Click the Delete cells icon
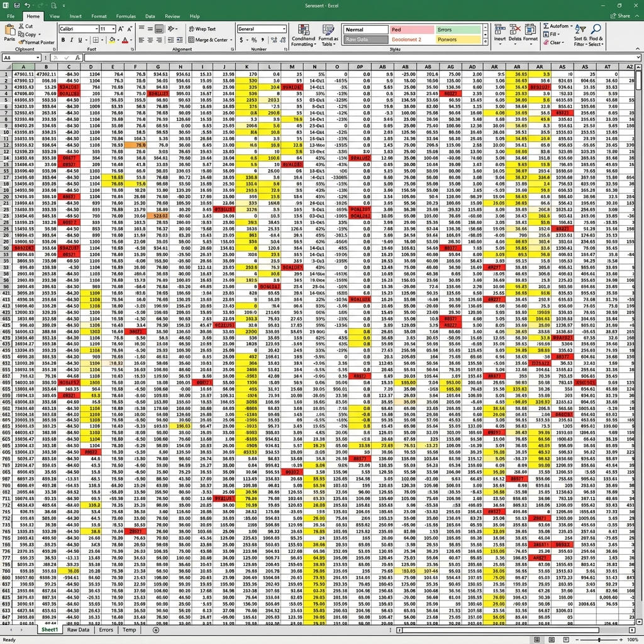This screenshot has height=644, width=644. tap(514, 29)
